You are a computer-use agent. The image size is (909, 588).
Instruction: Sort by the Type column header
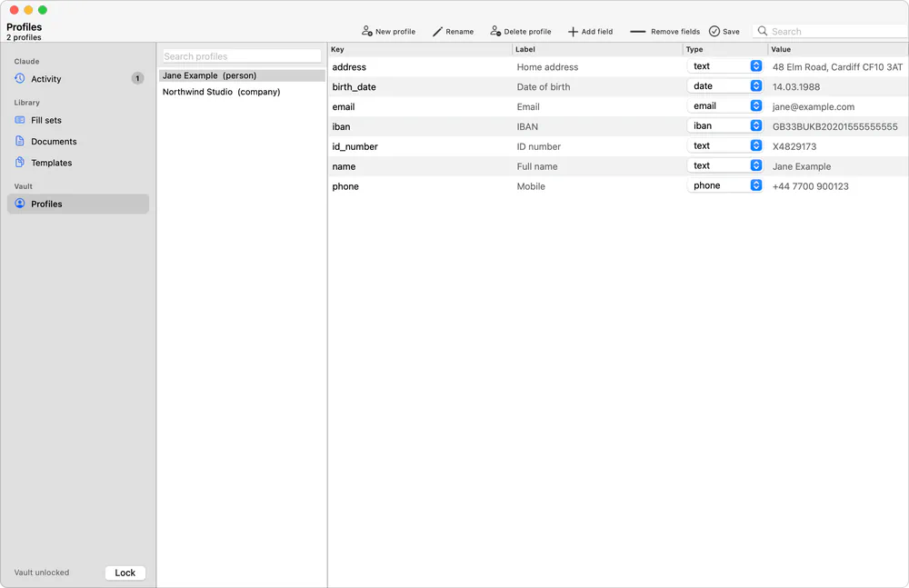coord(725,49)
